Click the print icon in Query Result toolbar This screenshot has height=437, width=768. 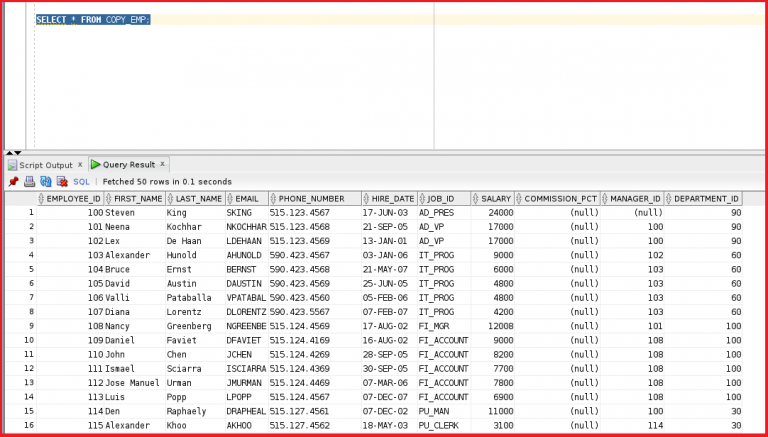(29, 182)
